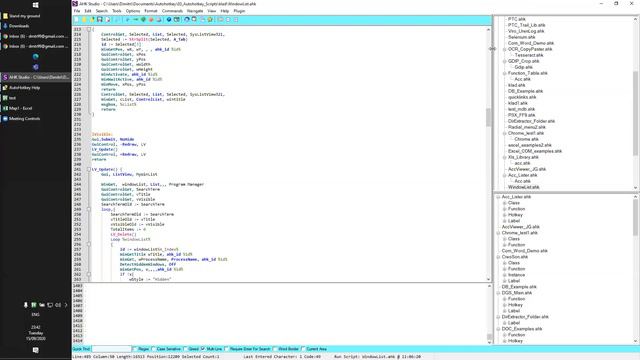Viewport: 640px width, 360px height.
Task: Click into the Quick Find input field
Action: pyautogui.click(x=111, y=349)
